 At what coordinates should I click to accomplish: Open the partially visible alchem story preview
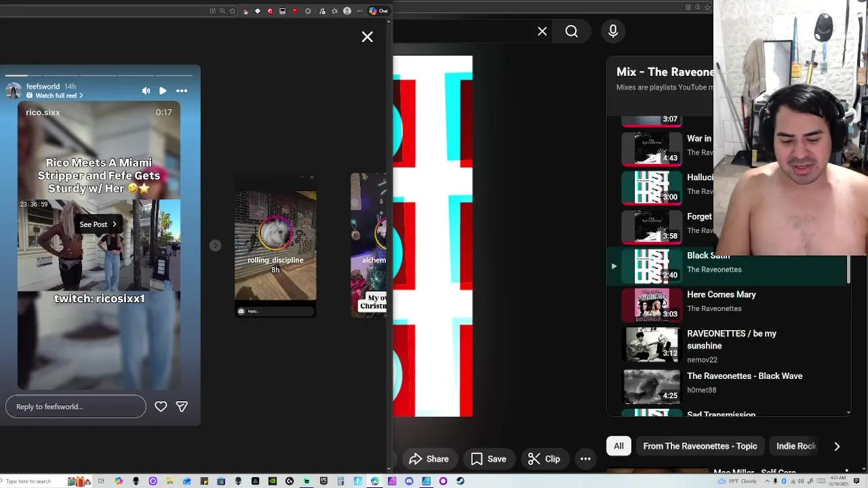pyautogui.click(x=369, y=245)
